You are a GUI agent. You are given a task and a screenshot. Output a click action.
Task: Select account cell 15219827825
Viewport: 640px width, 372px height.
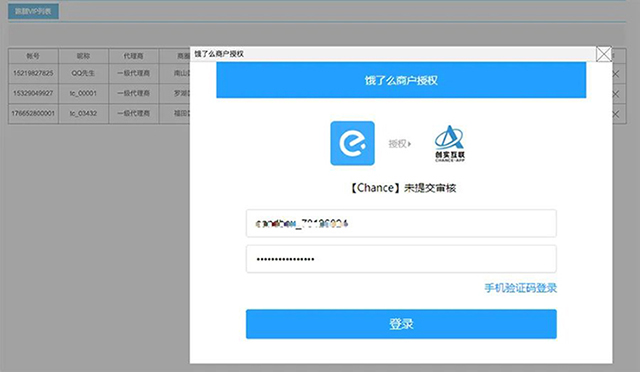(33, 74)
